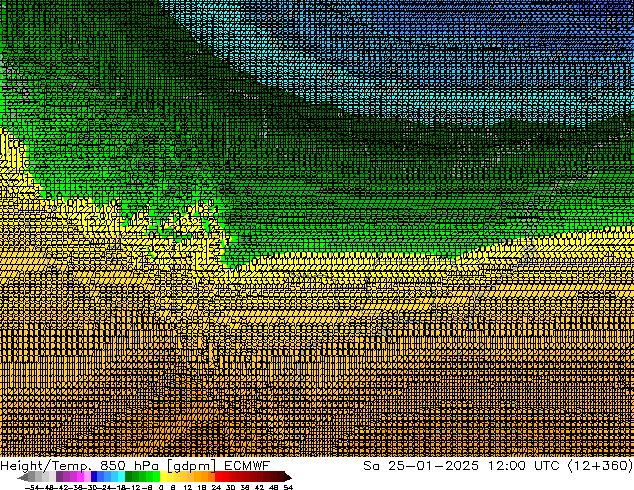Select the yellow swatch above the 0 label
The height and width of the screenshot is (490, 634).
point(163,476)
